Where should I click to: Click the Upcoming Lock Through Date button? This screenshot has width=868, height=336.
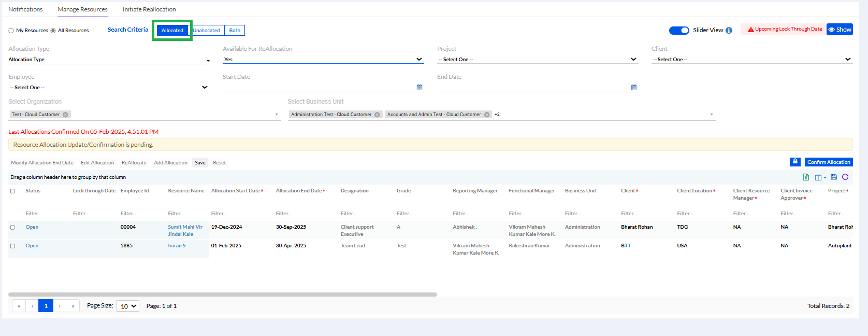pos(784,30)
